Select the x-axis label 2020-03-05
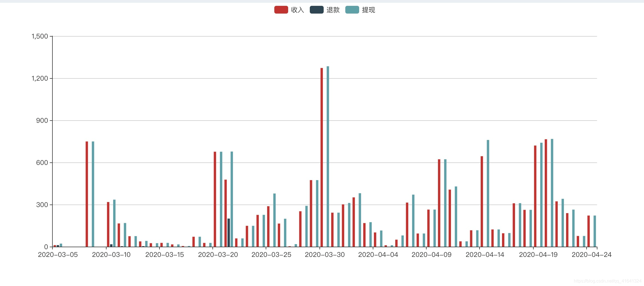The image size is (644, 286). click(x=58, y=255)
